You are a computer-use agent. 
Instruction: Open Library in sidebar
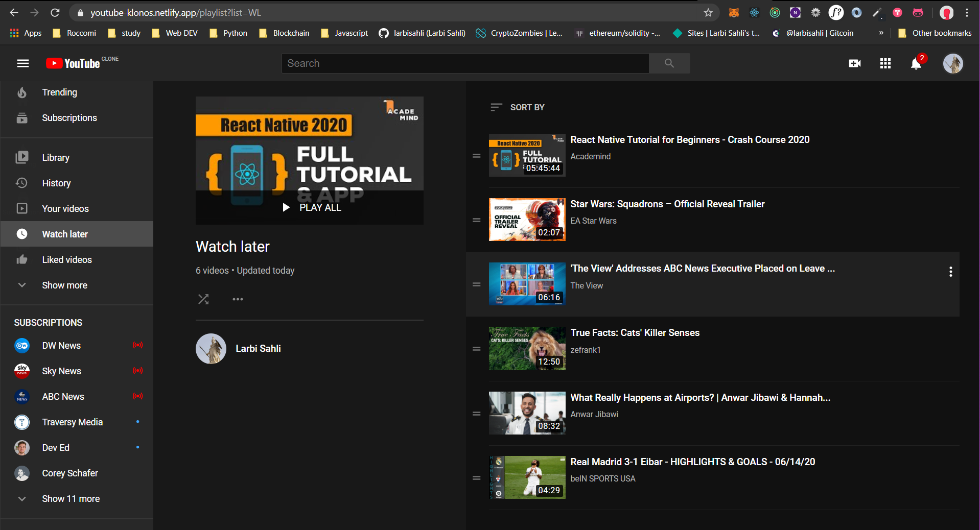pyautogui.click(x=77, y=158)
